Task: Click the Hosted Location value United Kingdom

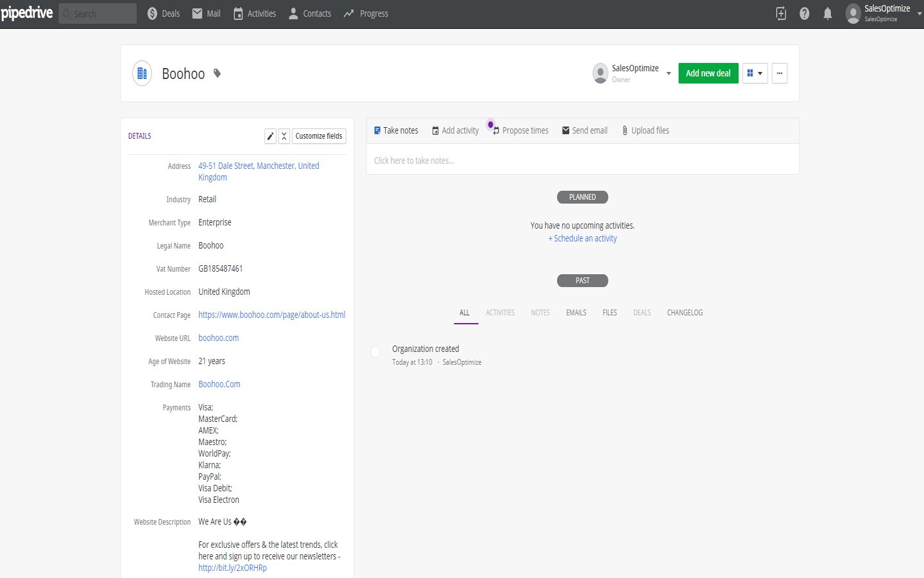Action: (x=224, y=292)
